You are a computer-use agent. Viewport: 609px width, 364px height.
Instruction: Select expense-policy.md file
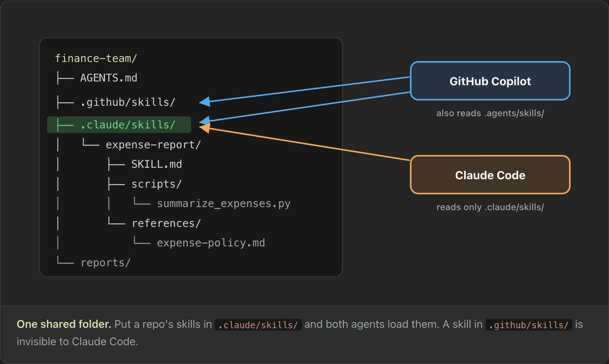point(211,243)
